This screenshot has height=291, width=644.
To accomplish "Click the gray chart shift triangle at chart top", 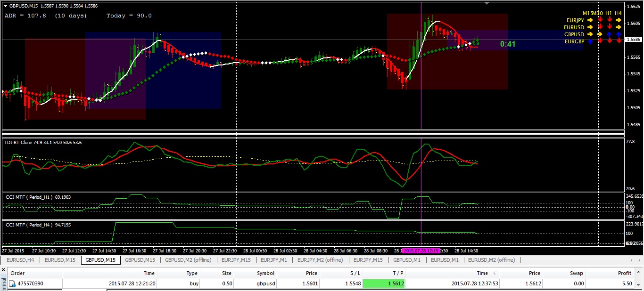I will click(x=487, y=3).
